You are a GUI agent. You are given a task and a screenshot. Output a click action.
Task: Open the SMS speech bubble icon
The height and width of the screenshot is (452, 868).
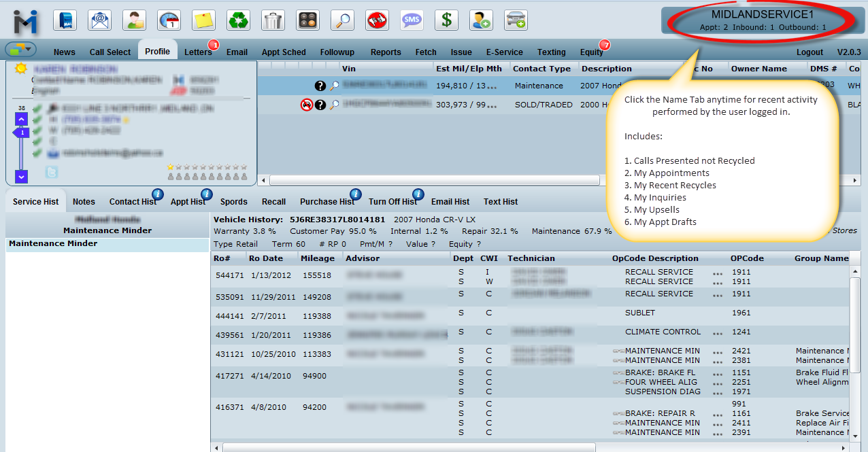click(x=412, y=20)
